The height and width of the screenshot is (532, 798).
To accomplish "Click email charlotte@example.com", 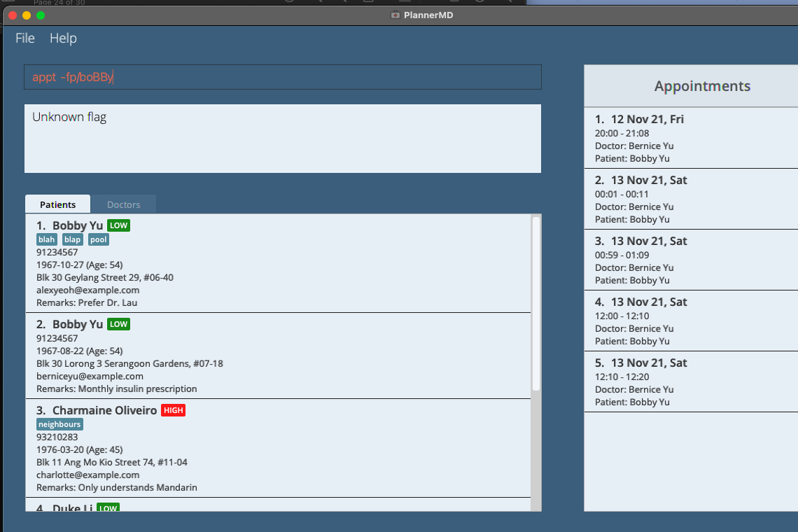I will click(x=87, y=475).
